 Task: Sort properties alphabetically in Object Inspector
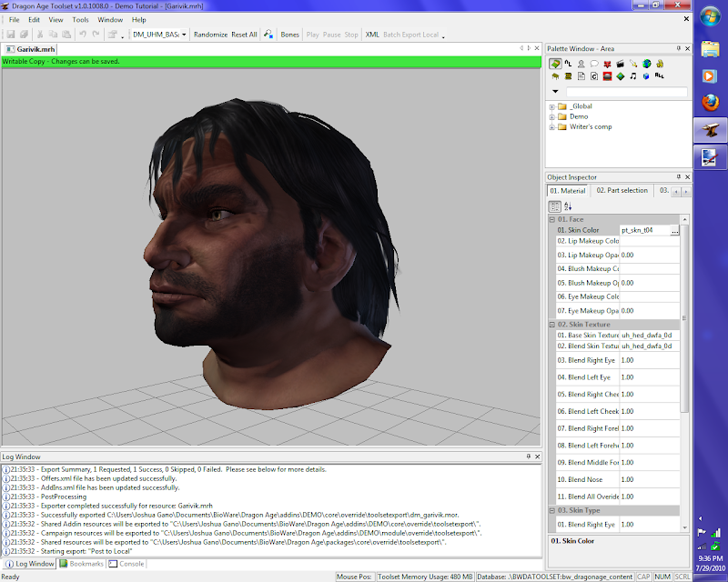tap(568, 207)
